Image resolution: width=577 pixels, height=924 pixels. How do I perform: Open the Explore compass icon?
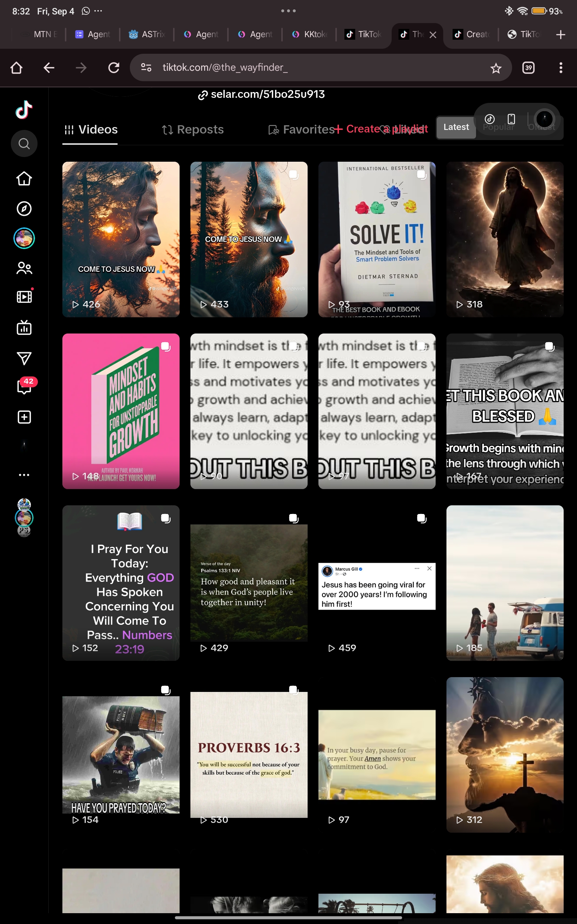[x=24, y=209]
